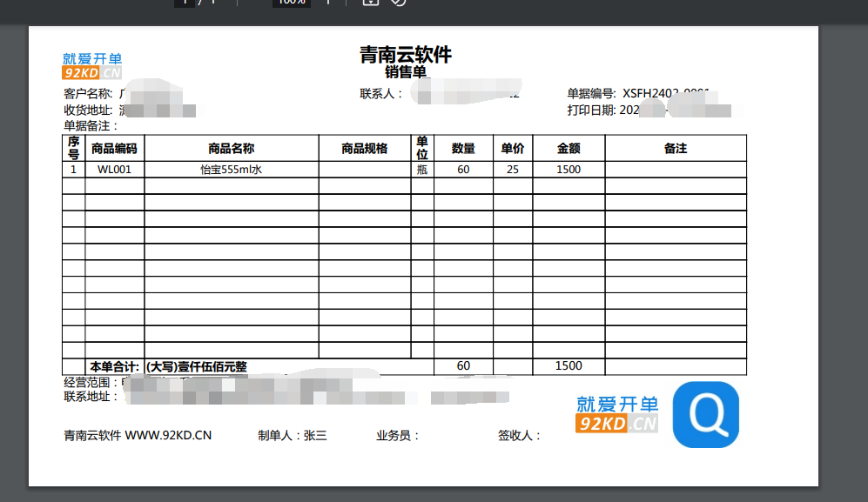Click the 单位 column header
The height and width of the screenshot is (502, 868).
pos(422,148)
